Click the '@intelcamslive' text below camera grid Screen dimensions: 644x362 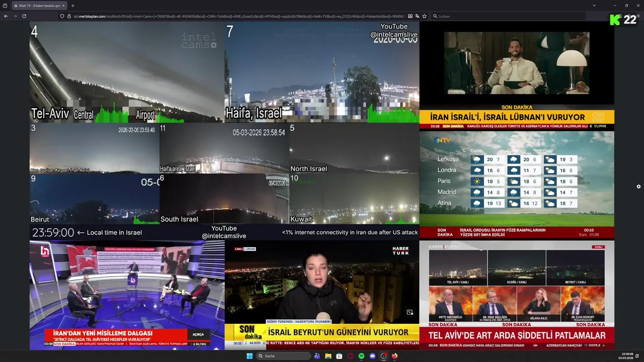(224, 236)
